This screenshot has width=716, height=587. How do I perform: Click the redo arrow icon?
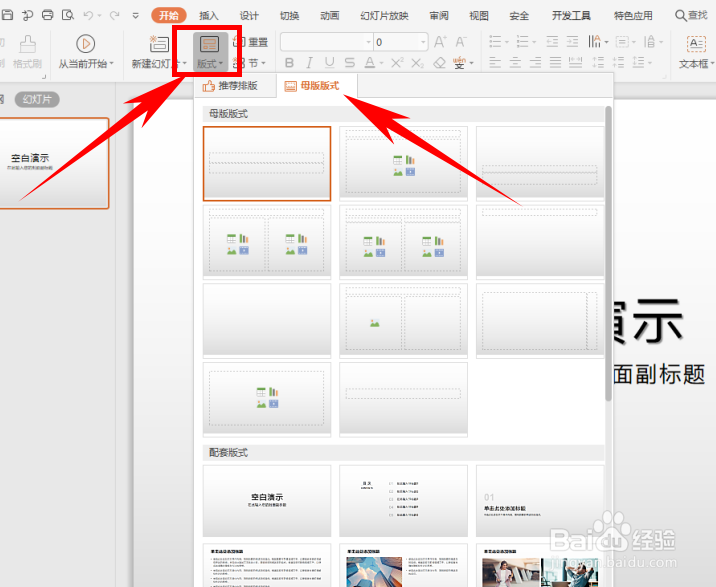[x=114, y=16]
